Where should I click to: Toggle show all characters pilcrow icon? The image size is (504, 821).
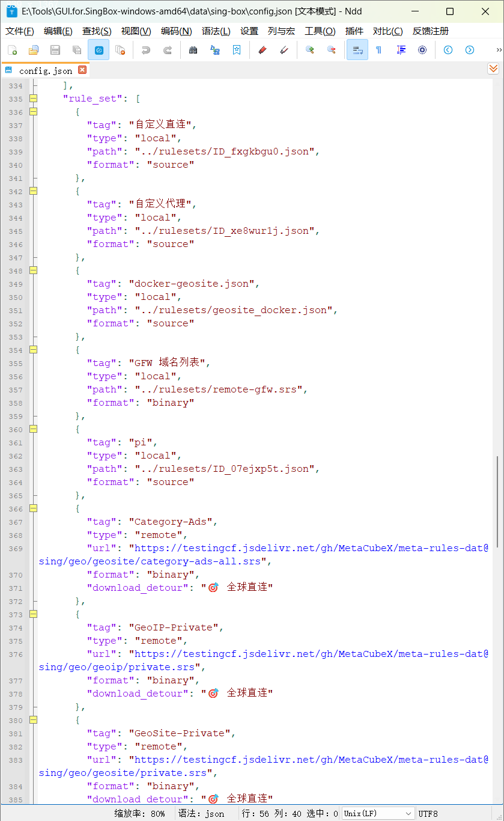pos(378,50)
